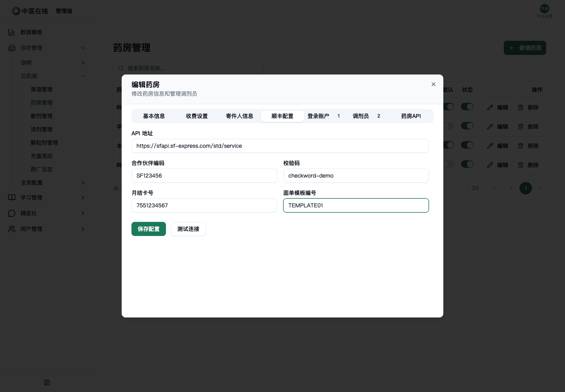Click the 学习管理 book icon

(x=12, y=198)
